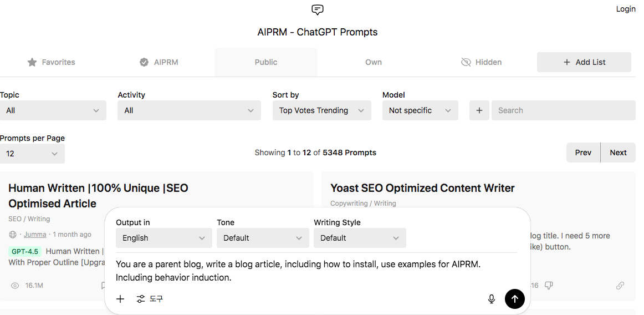Click the 'Copywriting / Writing' category label

click(363, 203)
